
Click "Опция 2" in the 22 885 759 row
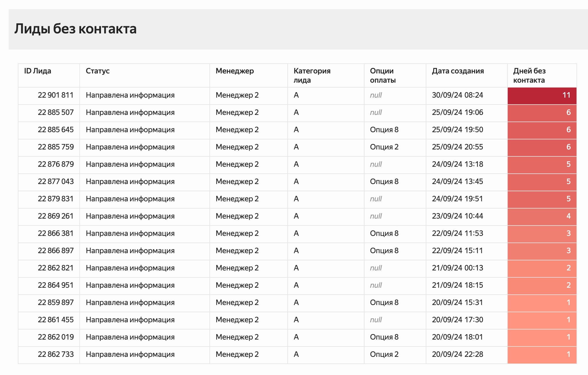(384, 147)
